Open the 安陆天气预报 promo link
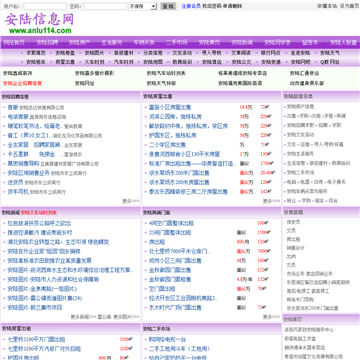This screenshot has width=360, height=360. click(x=161, y=83)
